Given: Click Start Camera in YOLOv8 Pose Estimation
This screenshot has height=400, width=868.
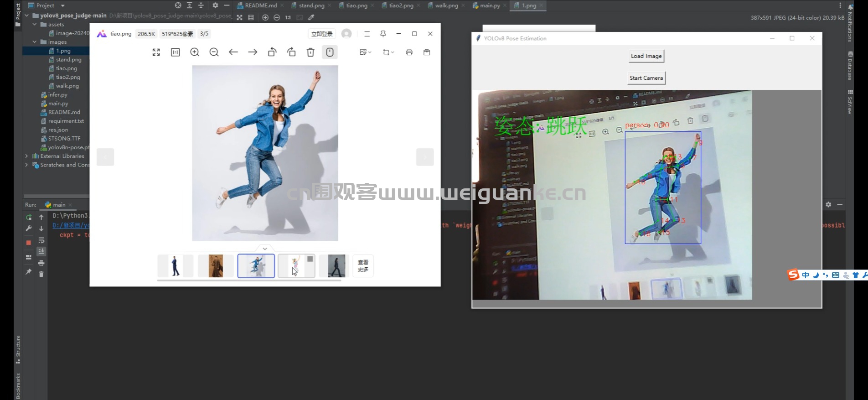Looking at the screenshot, I should click(646, 78).
